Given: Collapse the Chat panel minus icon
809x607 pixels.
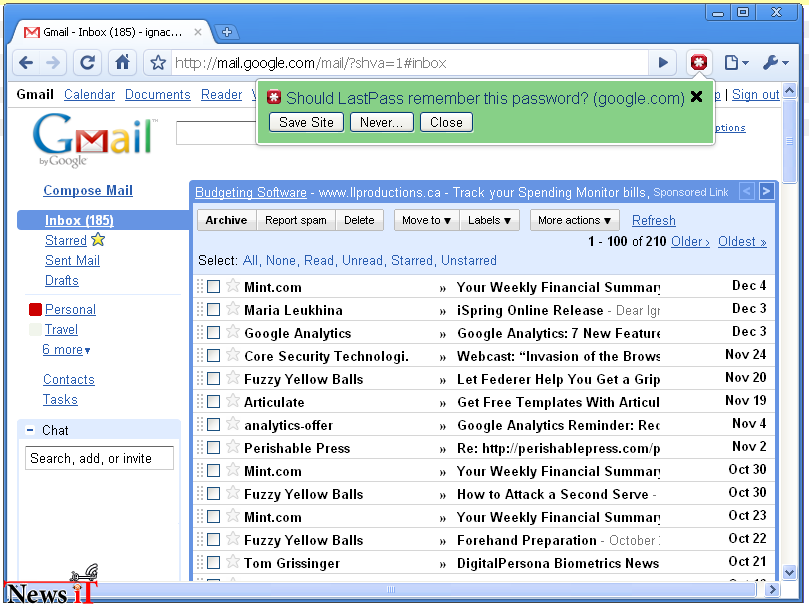Looking at the screenshot, I should (x=30, y=429).
